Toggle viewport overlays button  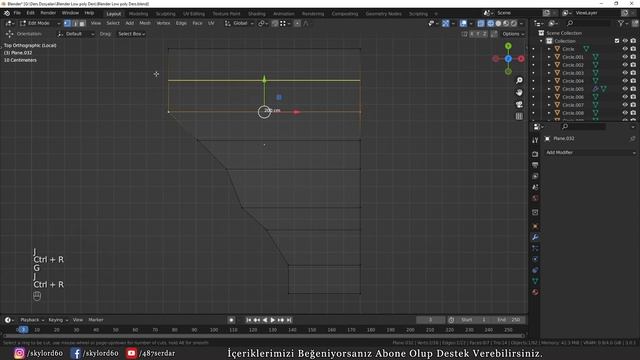coord(463,23)
